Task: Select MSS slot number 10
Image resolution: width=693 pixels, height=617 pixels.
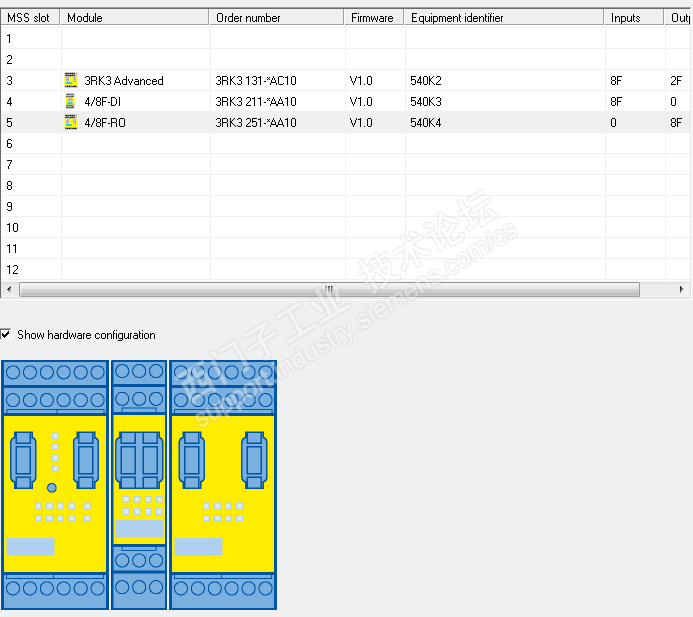Action: pos(12,228)
